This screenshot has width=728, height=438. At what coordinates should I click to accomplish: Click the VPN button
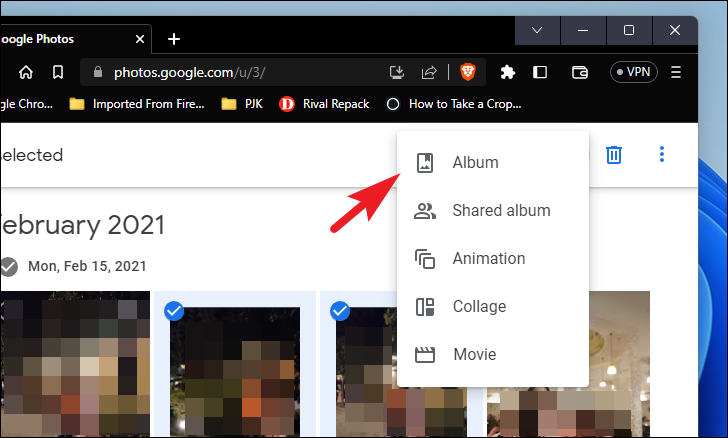pos(633,72)
